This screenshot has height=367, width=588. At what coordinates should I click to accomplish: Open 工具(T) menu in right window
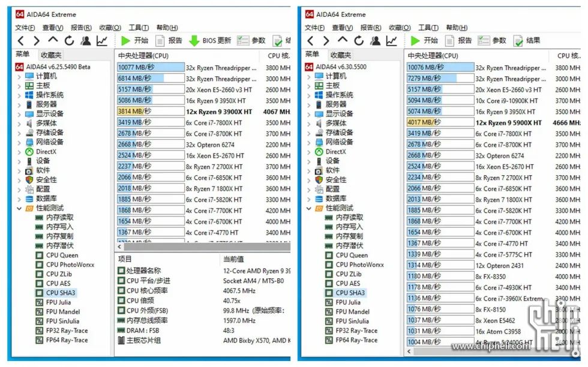[x=428, y=28]
